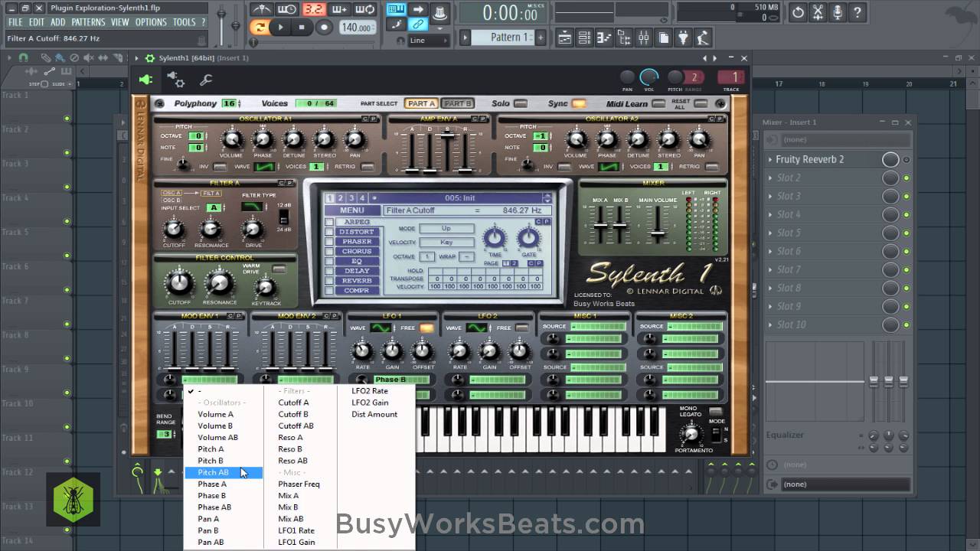The height and width of the screenshot is (551, 980).
Task: Open the snap Line dropdown
Action: point(430,40)
